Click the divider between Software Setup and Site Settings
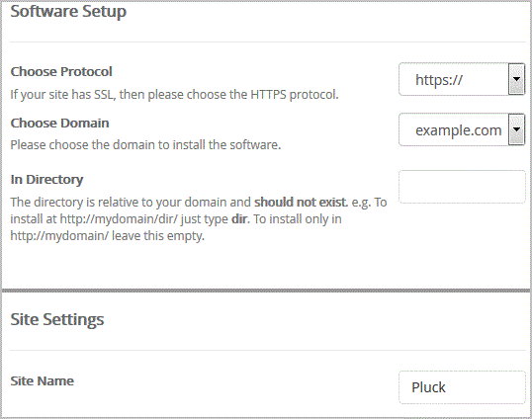The image size is (532, 419). pos(266,291)
